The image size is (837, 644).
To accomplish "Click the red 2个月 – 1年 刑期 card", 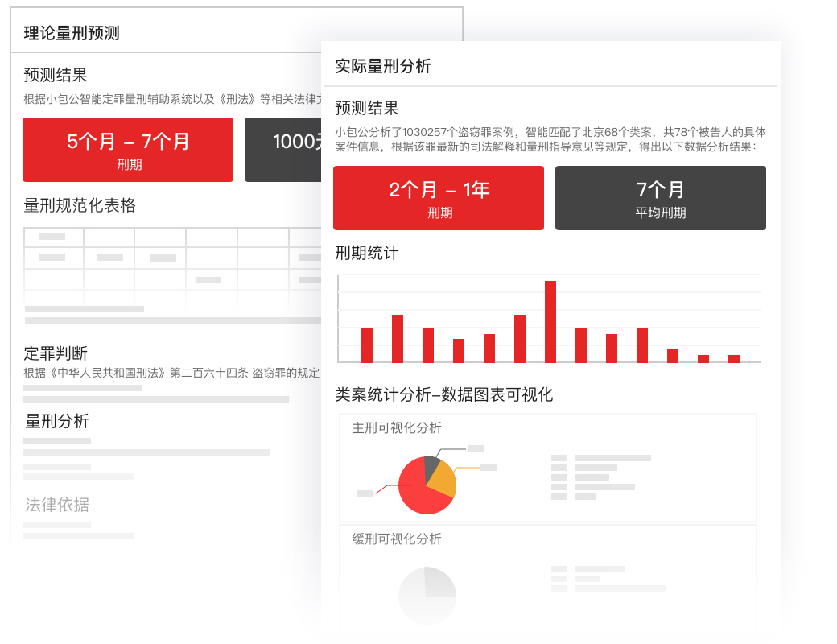I will coord(439,198).
